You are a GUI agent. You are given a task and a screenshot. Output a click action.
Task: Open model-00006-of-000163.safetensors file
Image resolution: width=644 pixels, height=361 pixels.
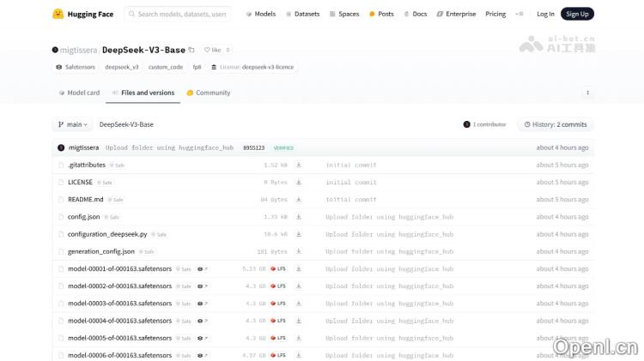click(119, 355)
